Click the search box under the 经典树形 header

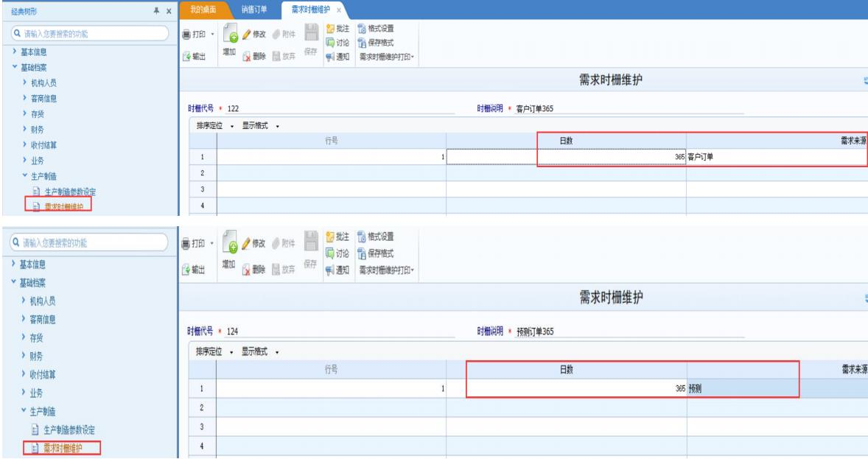(87, 32)
